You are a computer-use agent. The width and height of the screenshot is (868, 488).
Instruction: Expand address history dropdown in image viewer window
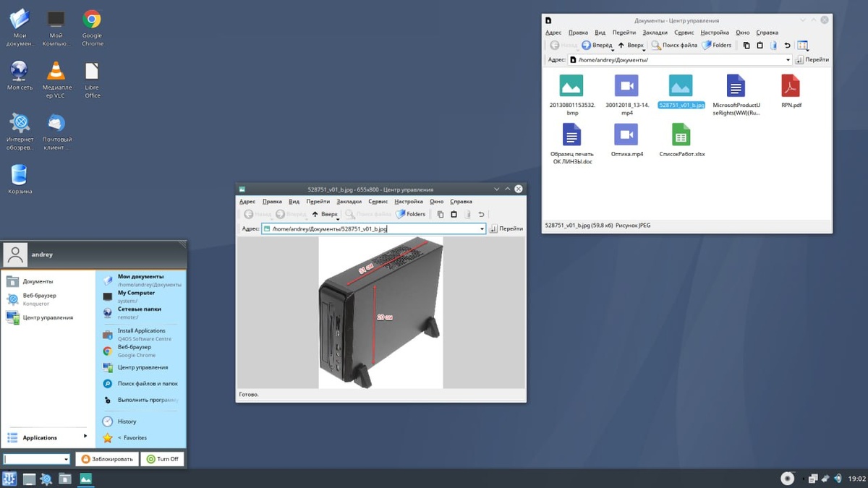click(482, 228)
